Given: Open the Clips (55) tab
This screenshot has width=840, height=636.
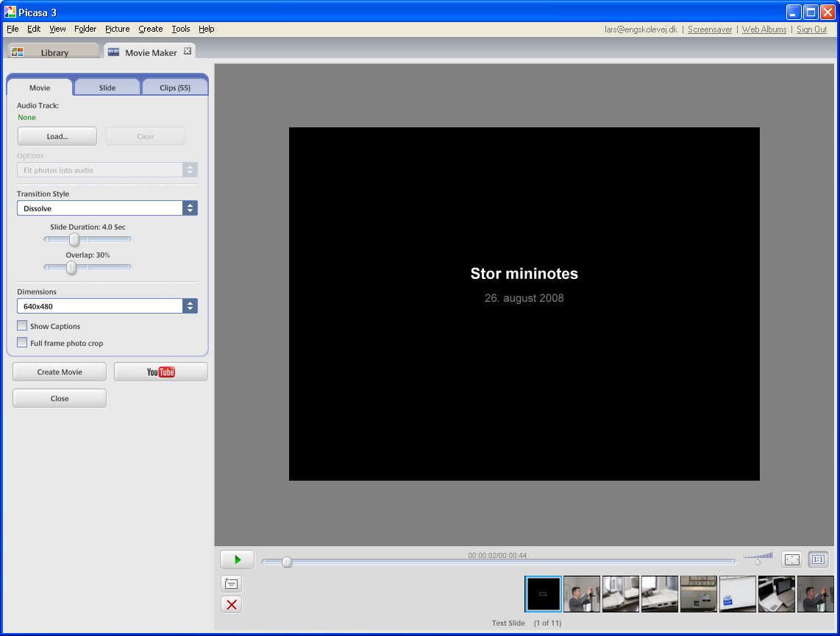Looking at the screenshot, I should click(175, 88).
